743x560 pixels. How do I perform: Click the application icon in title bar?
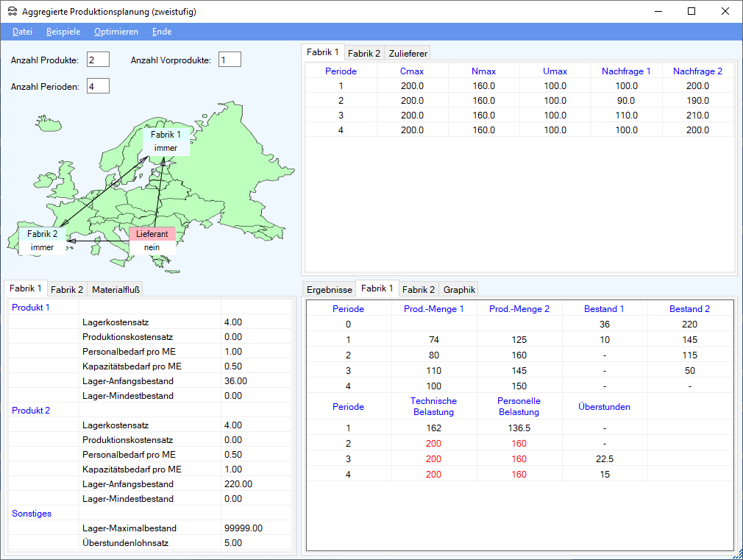coord(11,12)
